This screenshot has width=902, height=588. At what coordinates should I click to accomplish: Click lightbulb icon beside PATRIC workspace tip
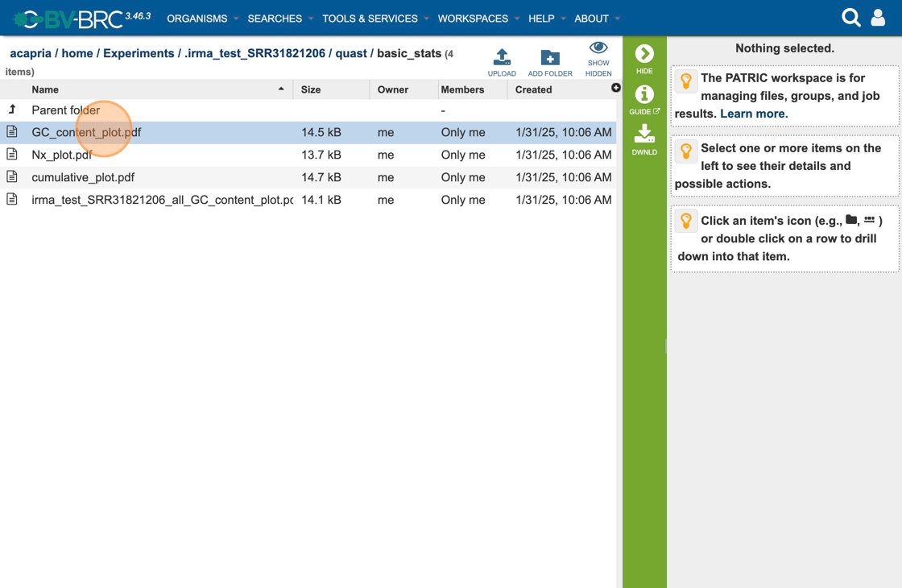click(685, 81)
